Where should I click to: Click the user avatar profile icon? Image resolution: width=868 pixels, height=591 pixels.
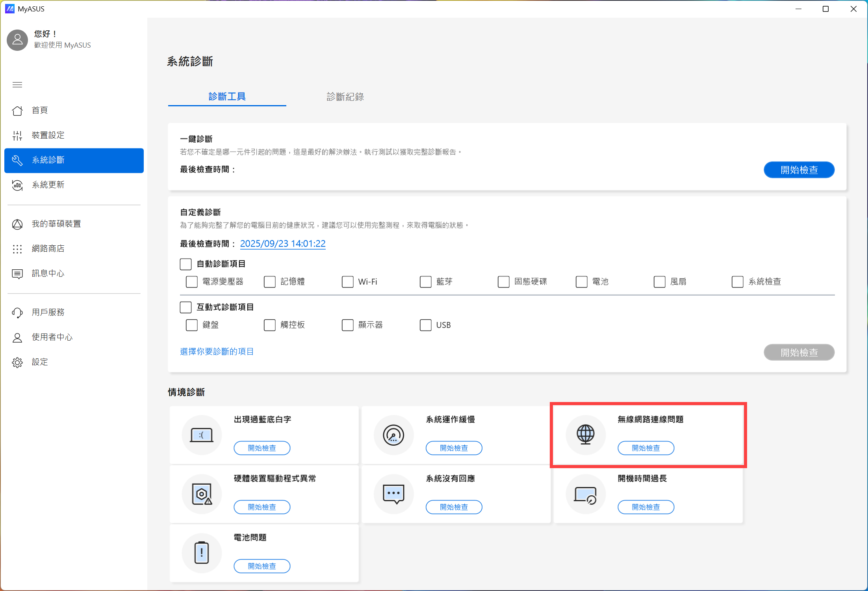click(x=17, y=40)
